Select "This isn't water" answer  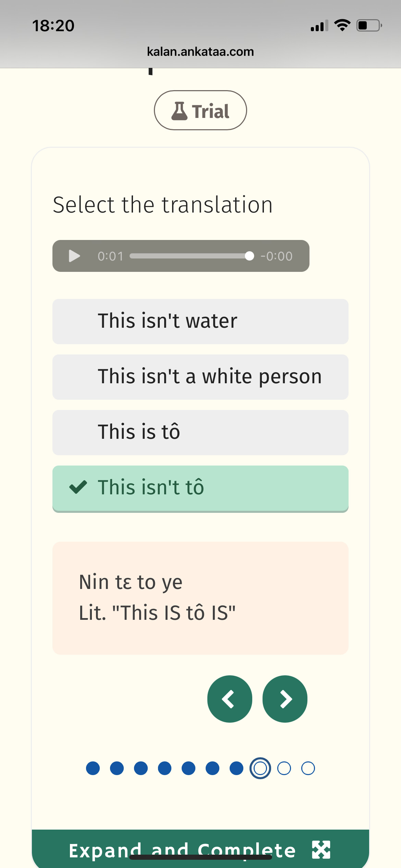coord(200,321)
